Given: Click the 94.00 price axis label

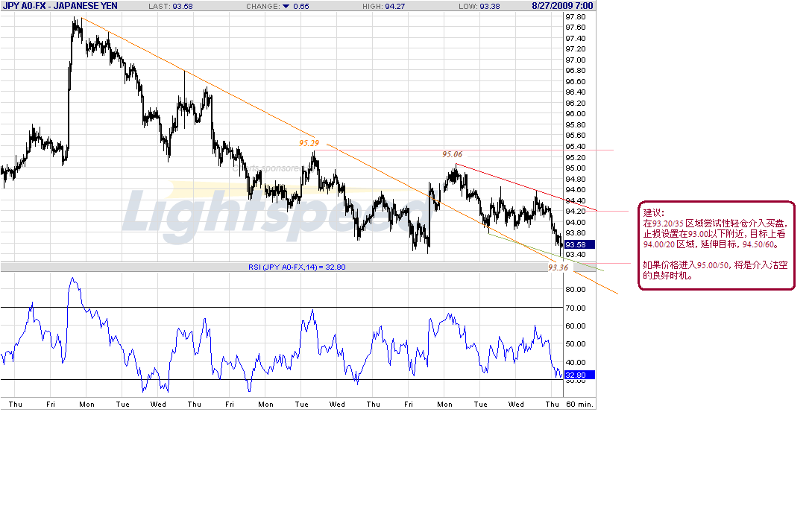Looking at the screenshot, I should point(576,223).
